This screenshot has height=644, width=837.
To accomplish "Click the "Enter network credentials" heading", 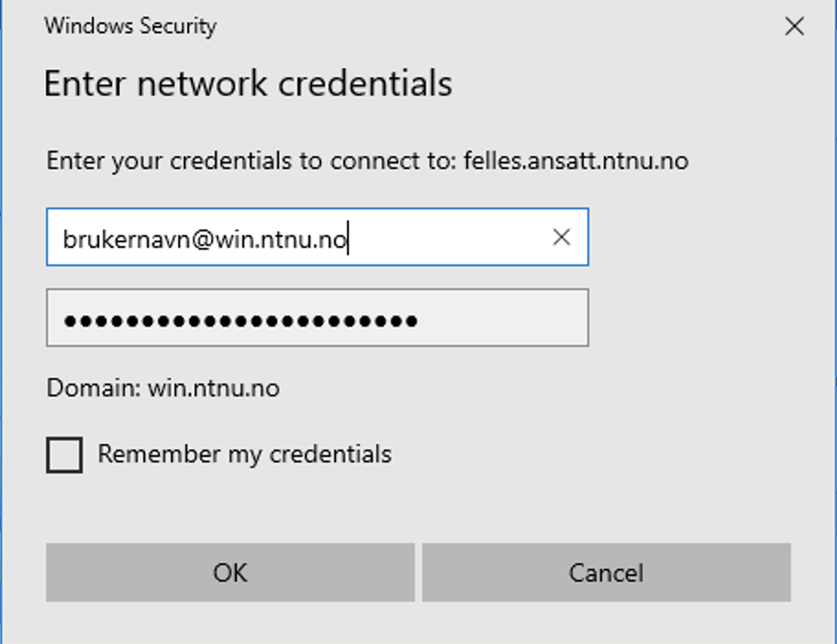I will 248,84.
